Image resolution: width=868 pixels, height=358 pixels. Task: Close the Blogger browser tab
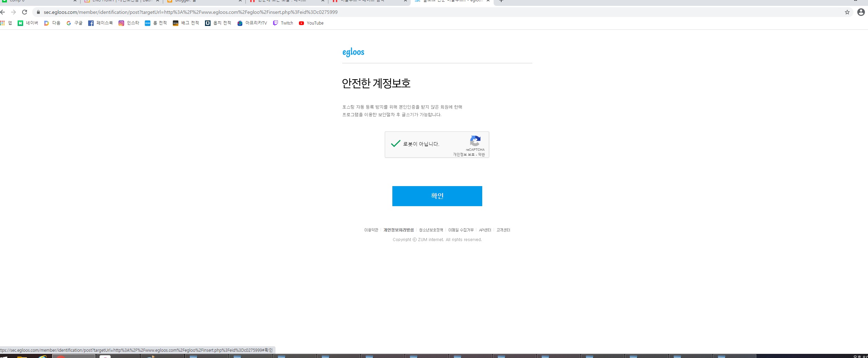pyautogui.click(x=240, y=1)
